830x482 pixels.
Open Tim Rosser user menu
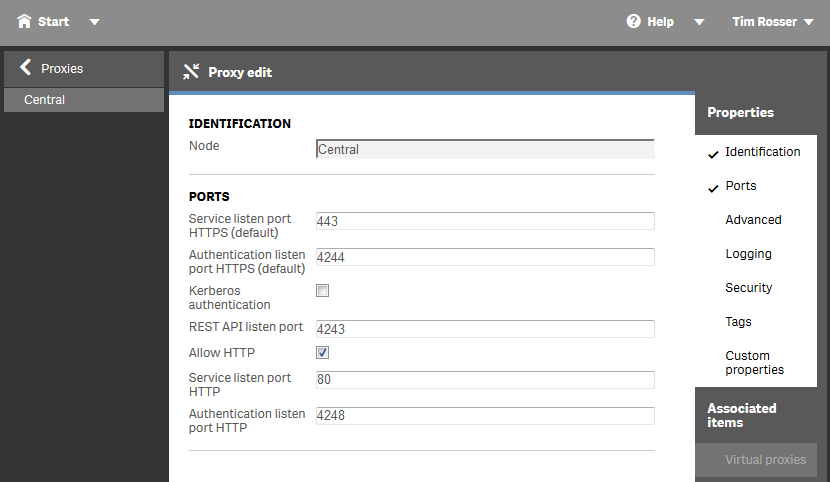pos(773,22)
